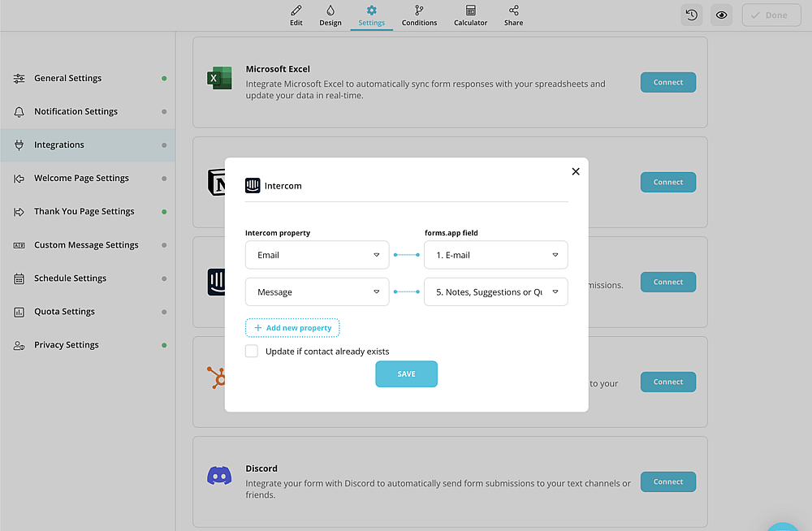
Task: Connect the Microsoft Excel integration
Action: [668, 82]
